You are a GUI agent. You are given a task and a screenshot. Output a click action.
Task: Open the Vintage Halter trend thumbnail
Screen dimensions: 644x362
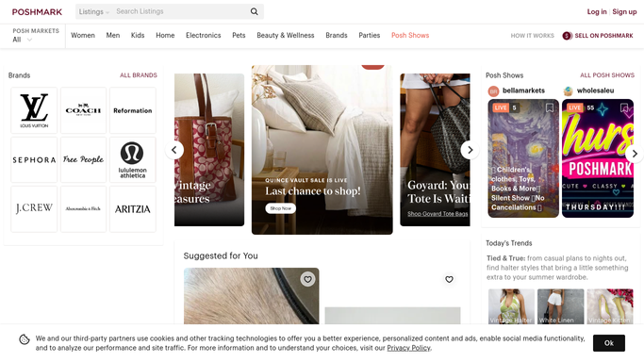(511, 306)
